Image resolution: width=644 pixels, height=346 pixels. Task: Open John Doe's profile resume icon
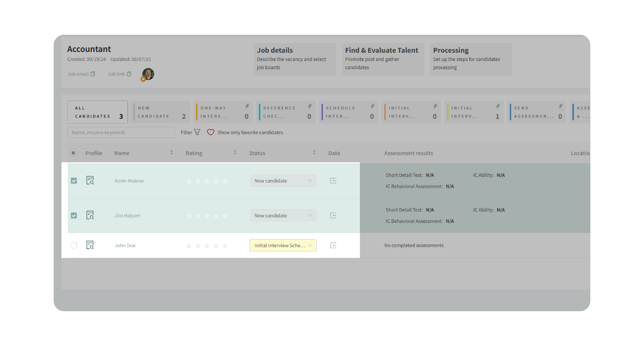90,245
